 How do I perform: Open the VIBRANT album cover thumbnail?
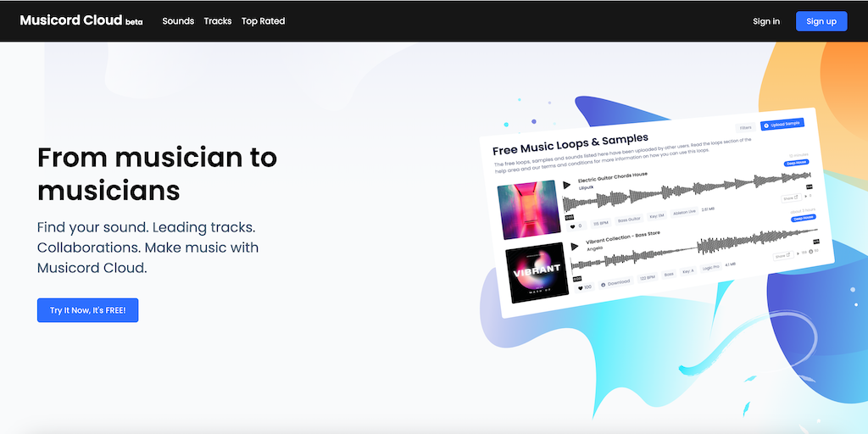tap(537, 273)
